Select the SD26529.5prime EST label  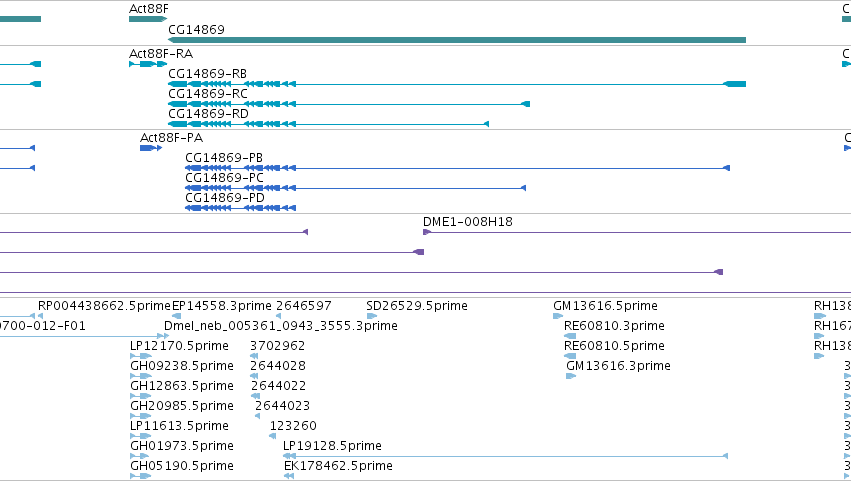pos(417,306)
